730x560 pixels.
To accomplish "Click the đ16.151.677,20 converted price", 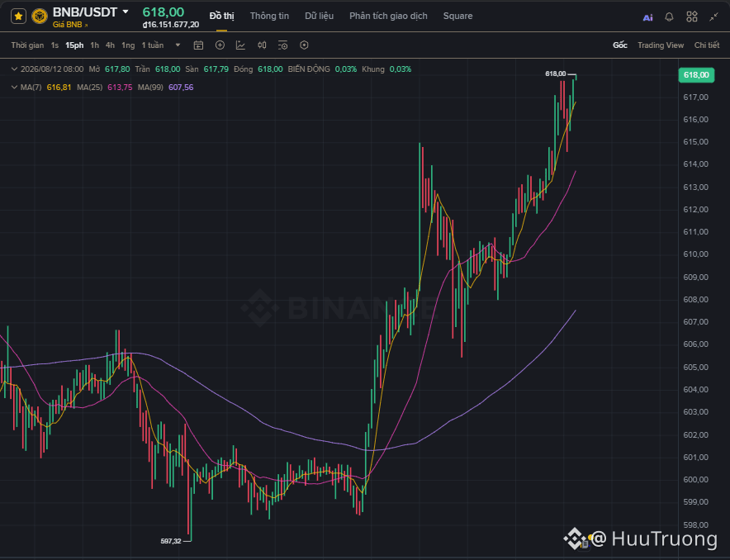I will coord(171,25).
